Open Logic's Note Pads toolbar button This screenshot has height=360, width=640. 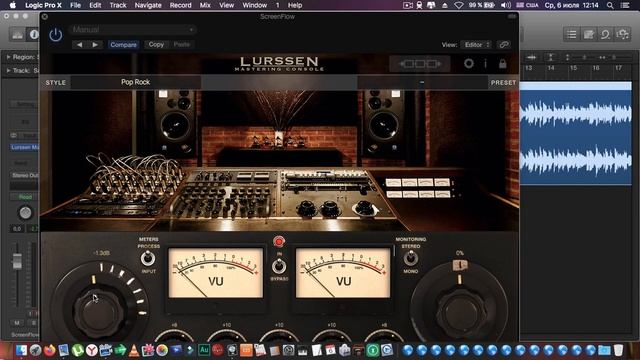click(589, 35)
